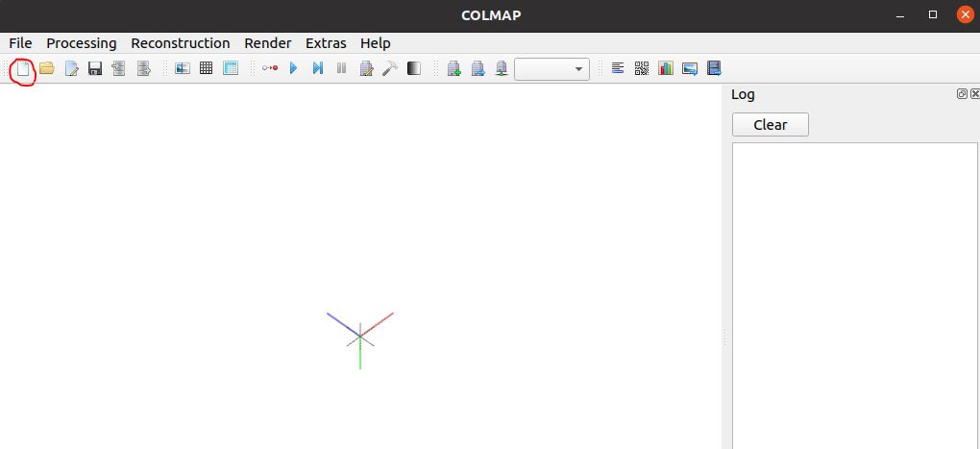The height and width of the screenshot is (449, 980).
Task: Open a project with the folder icon
Action: [46, 69]
